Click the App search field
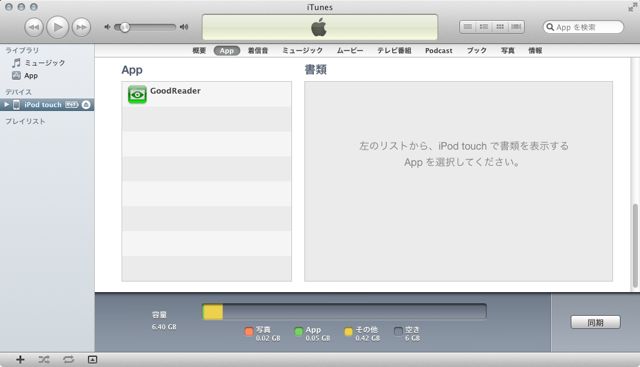 click(x=583, y=27)
